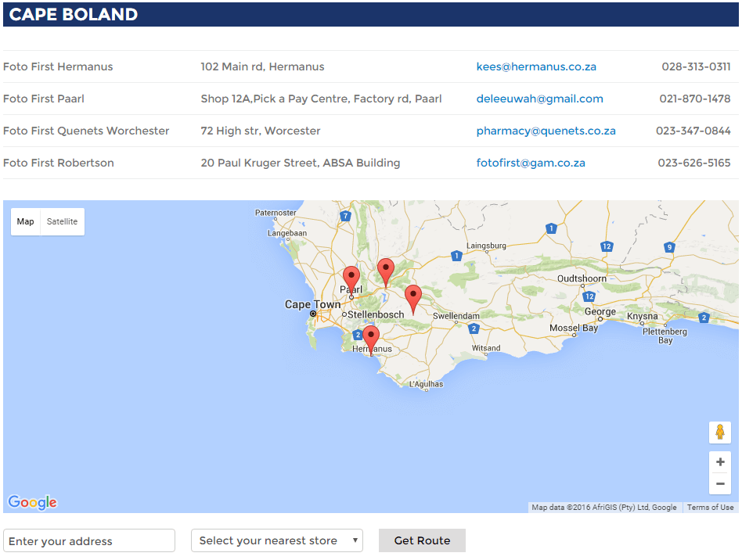Click the Google logo on the map
Screen dimensions: 742x560
32,502
